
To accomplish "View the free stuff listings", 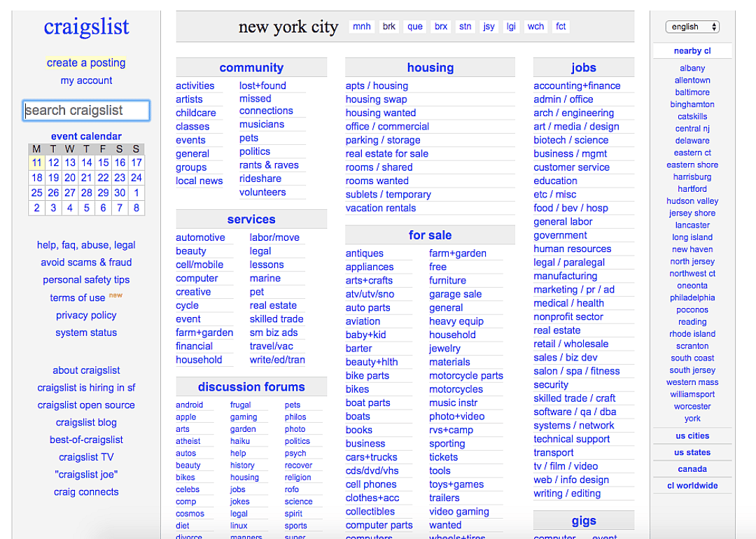I will [437, 267].
